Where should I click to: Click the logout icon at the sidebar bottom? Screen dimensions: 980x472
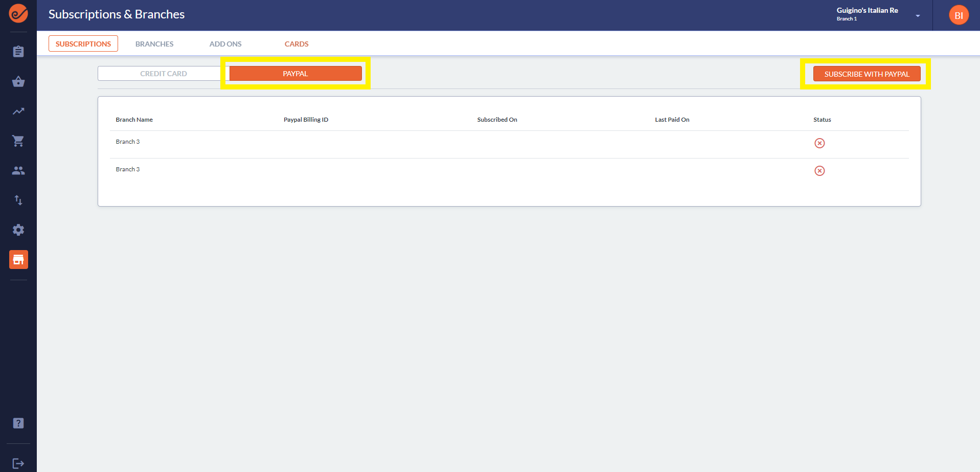pos(18,463)
